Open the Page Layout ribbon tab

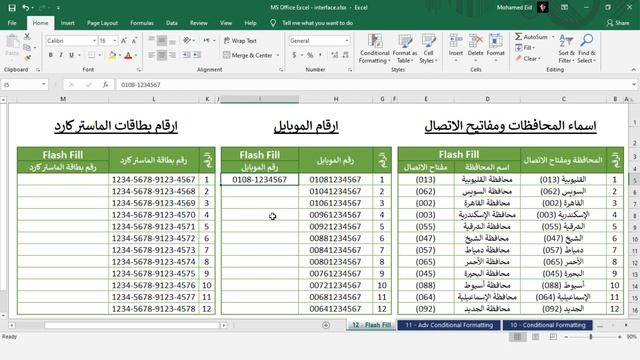[x=102, y=23]
